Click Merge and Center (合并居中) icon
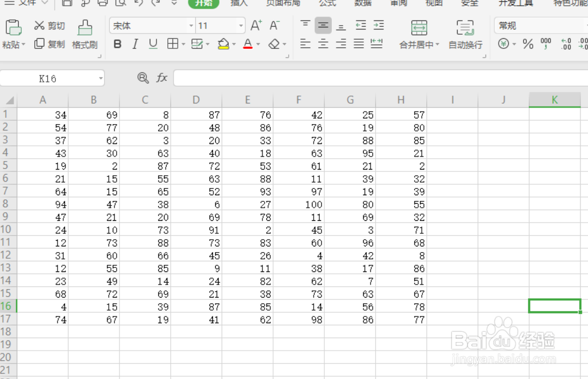The image size is (588, 379). point(419,28)
